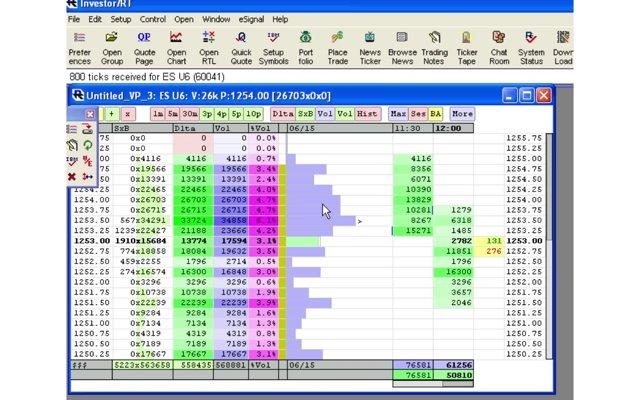
Task: Click the horizontal scrollbar below totals
Action: pos(433,384)
